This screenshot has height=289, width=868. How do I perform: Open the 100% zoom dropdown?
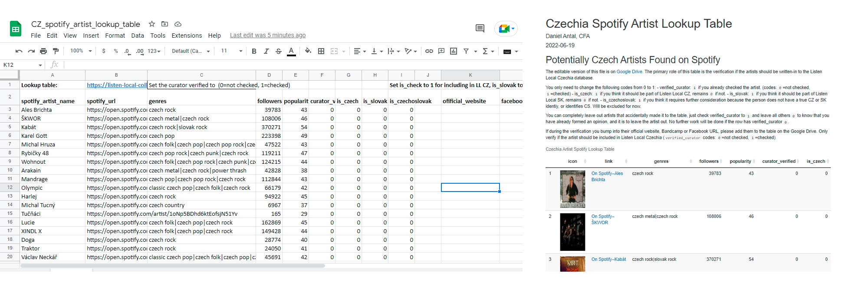click(x=81, y=51)
